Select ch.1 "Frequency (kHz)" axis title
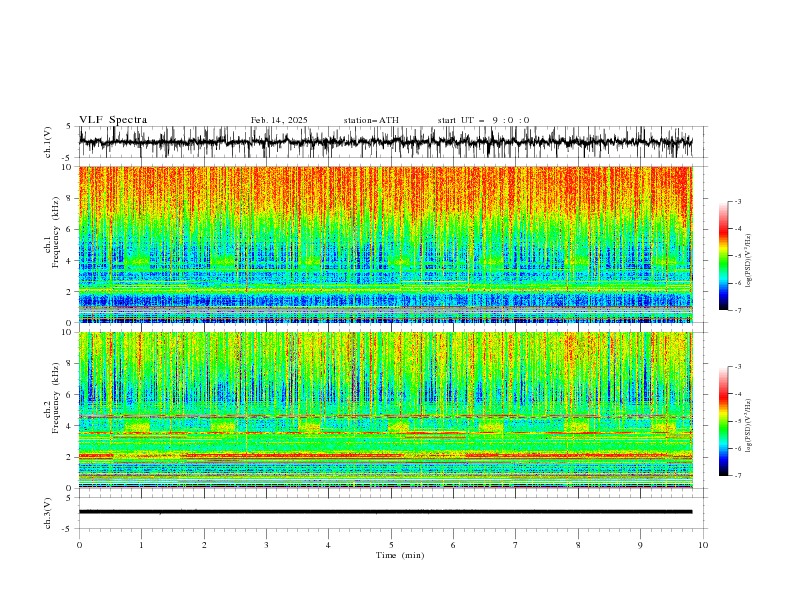Image resolution: width=792 pixels, height=612 pixels. (56, 232)
